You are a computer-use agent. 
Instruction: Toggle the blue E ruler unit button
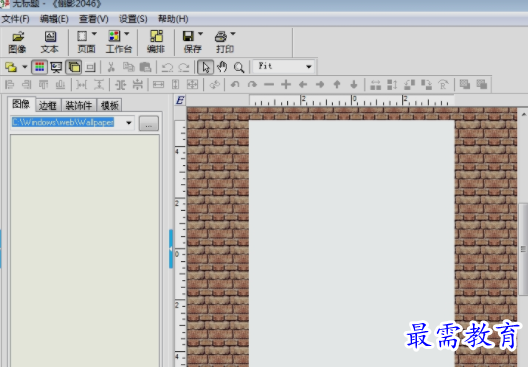[180, 100]
